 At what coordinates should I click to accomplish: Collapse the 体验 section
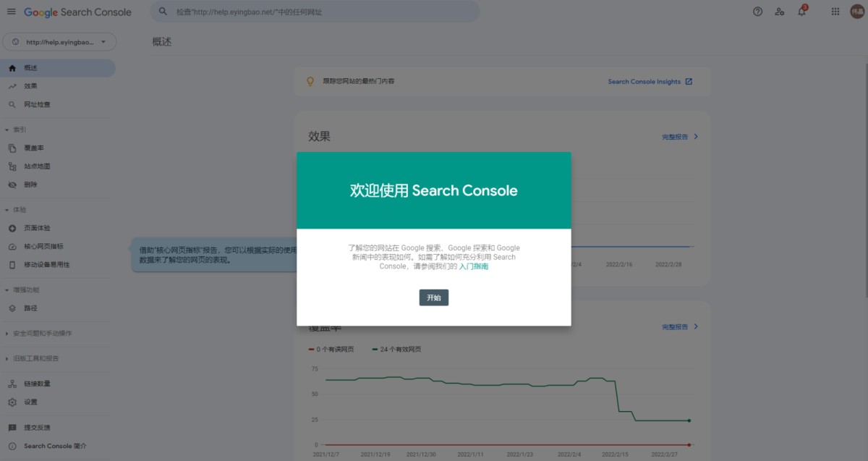[16, 210]
